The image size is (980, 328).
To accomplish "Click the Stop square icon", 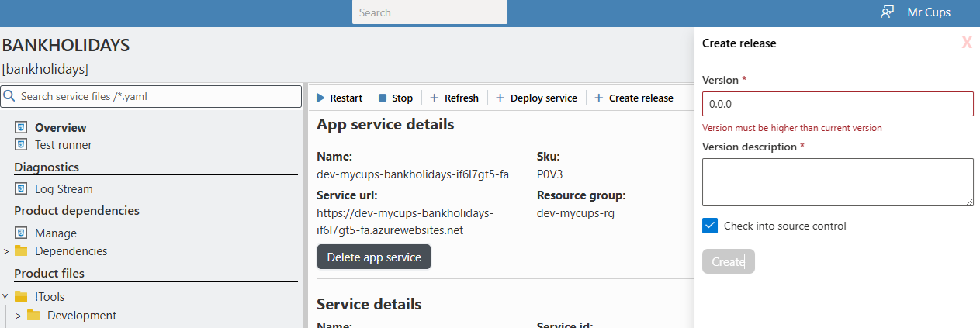I will 383,98.
